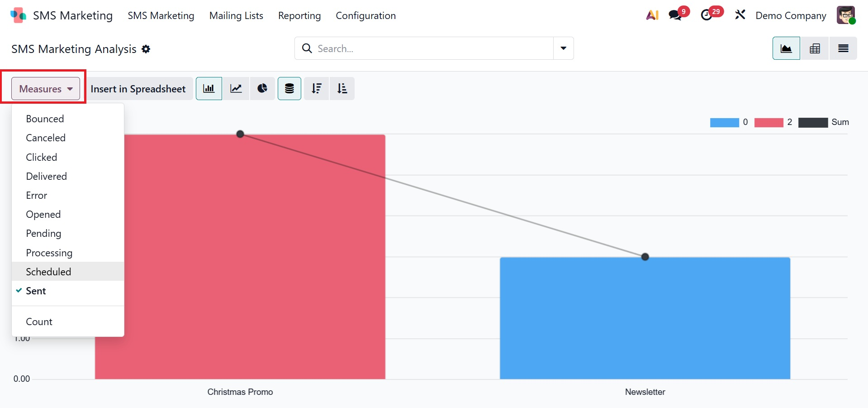868x408 pixels.
Task: Open the pivot table view
Action: point(815,48)
